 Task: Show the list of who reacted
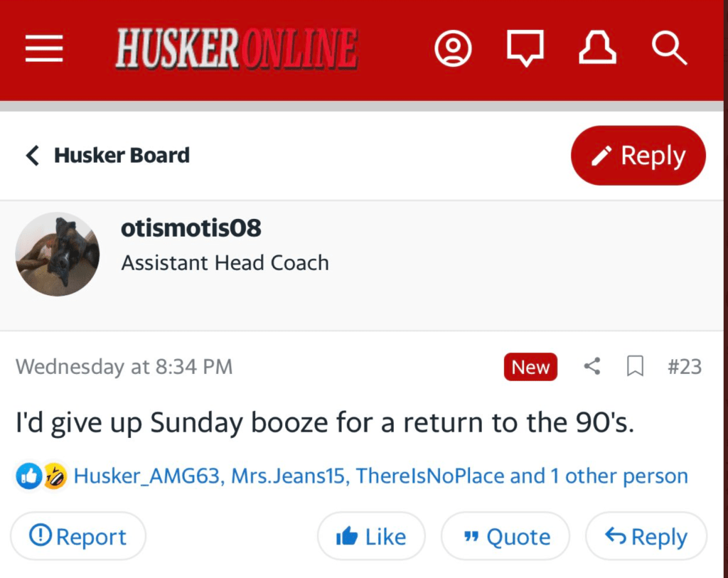(x=380, y=476)
